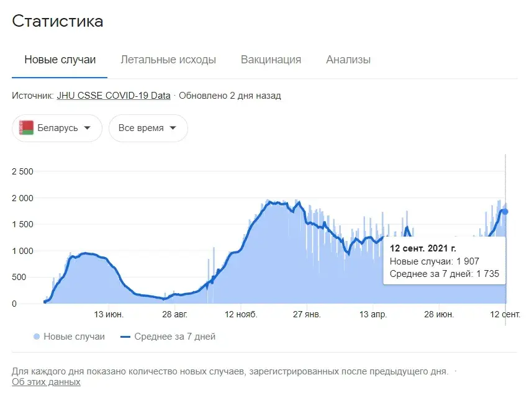Click the Статистика heading
Screen dimensions: 532x398
tap(57, 21)
